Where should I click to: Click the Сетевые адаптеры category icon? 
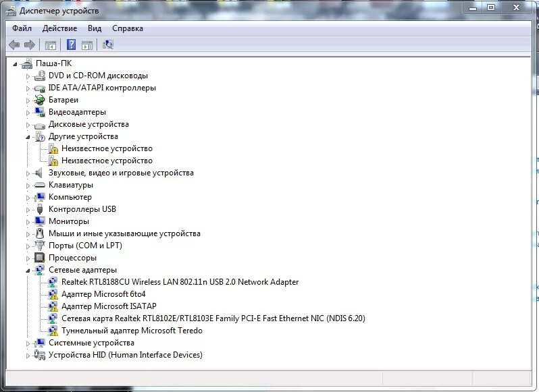pyautogui.click(x=40, y=270)
